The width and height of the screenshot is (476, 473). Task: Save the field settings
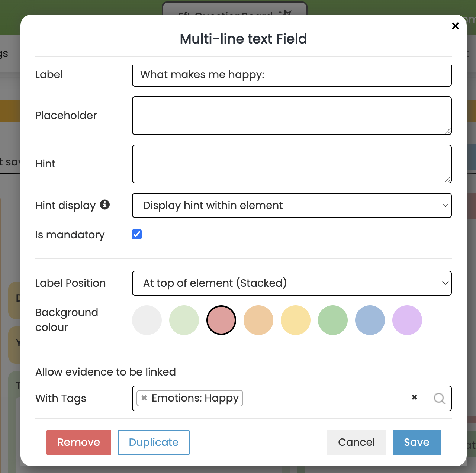click(x=416, y=442)
